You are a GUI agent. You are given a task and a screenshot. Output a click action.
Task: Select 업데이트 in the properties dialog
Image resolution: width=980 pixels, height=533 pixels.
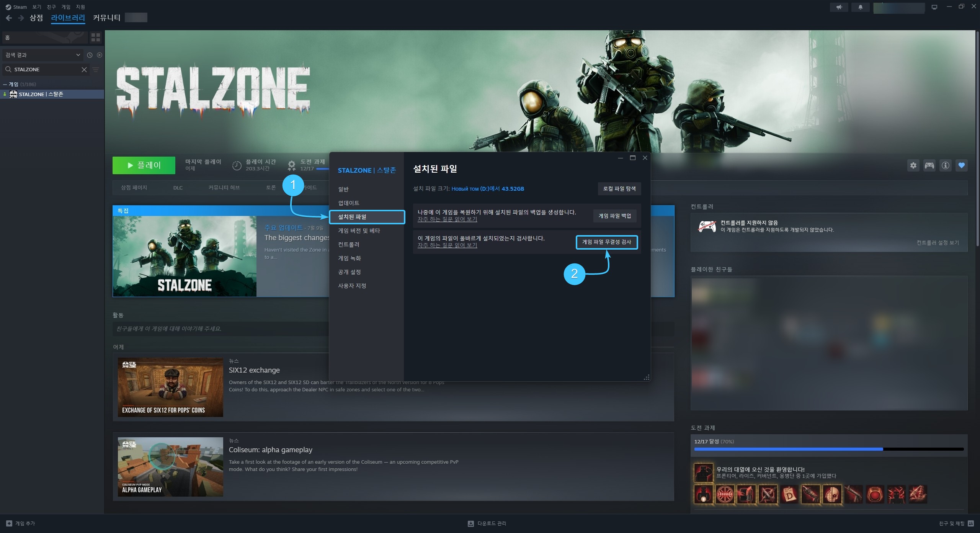point(366,203)
